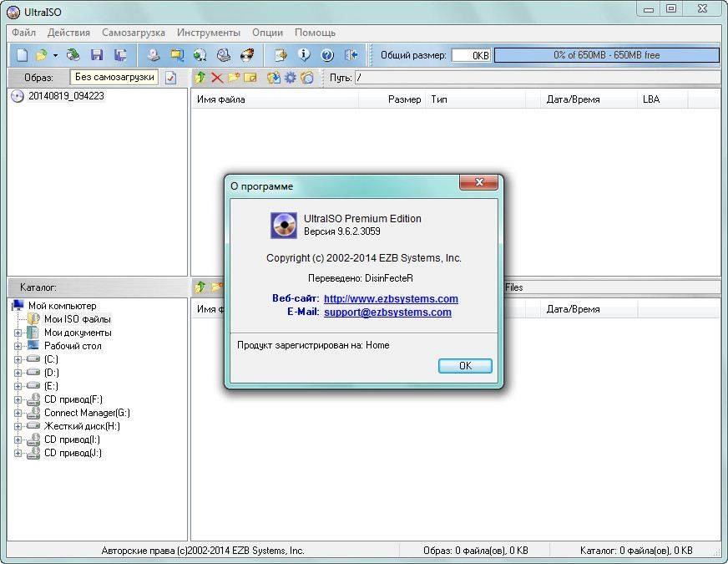Click the support@ezbsystems.com email link
This screenshot has width=728, height=564.
point(387,312)
